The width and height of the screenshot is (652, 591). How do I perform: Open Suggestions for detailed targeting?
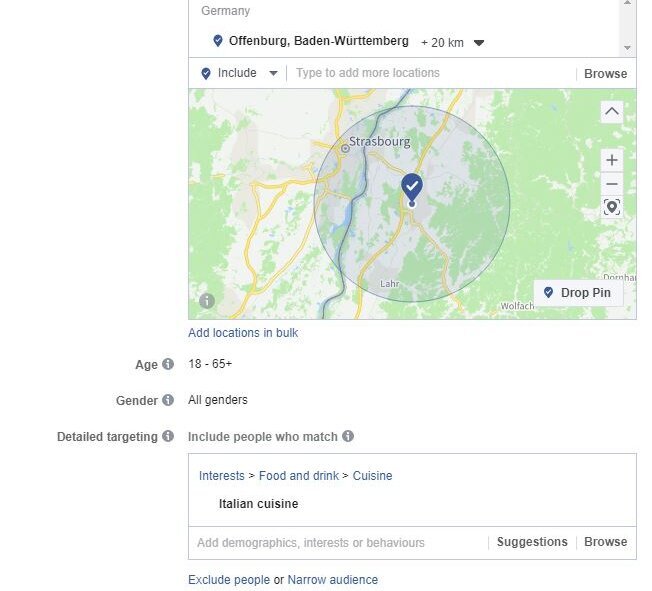tap(532, 542)
